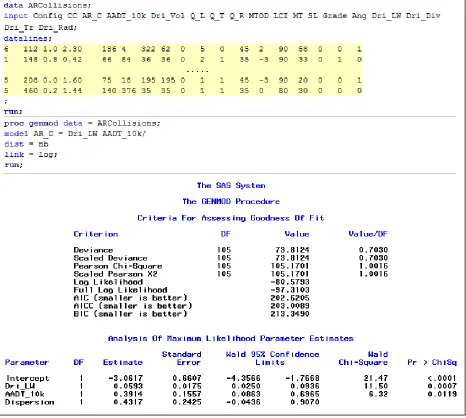Click the 'Full Log Likelihood' row label
The image size is (466, 418).
(120, 290)
